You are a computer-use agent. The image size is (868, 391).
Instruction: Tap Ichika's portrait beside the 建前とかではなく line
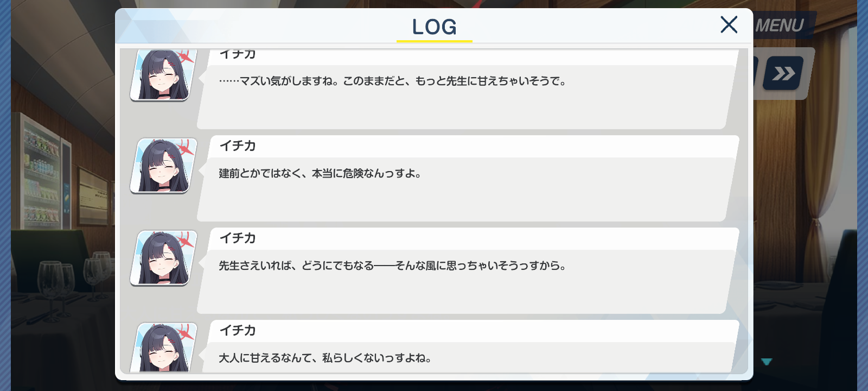tap(163, 166)
